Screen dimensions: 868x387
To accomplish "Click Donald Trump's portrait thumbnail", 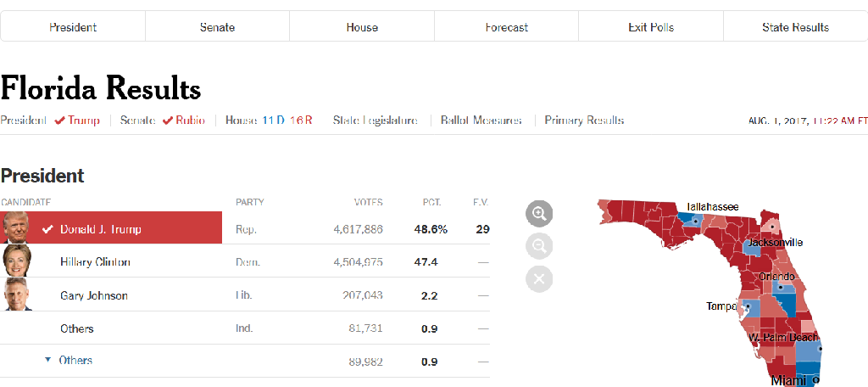I will click(15, 228).
